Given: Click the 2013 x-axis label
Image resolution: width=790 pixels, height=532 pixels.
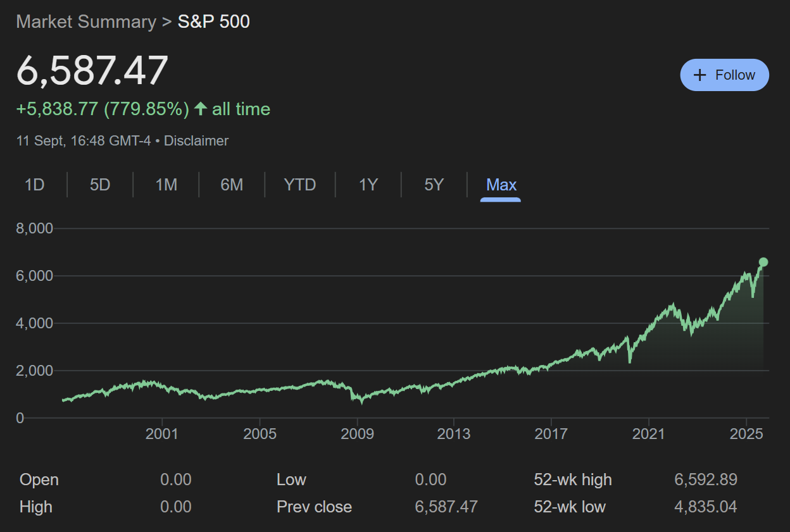Looking at the screenshot, I should tap(455, 434).
